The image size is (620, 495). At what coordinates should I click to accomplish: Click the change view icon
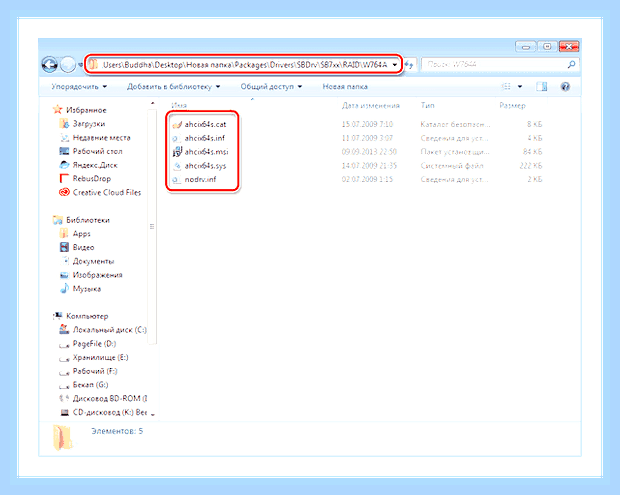click(x=506, y=87)
